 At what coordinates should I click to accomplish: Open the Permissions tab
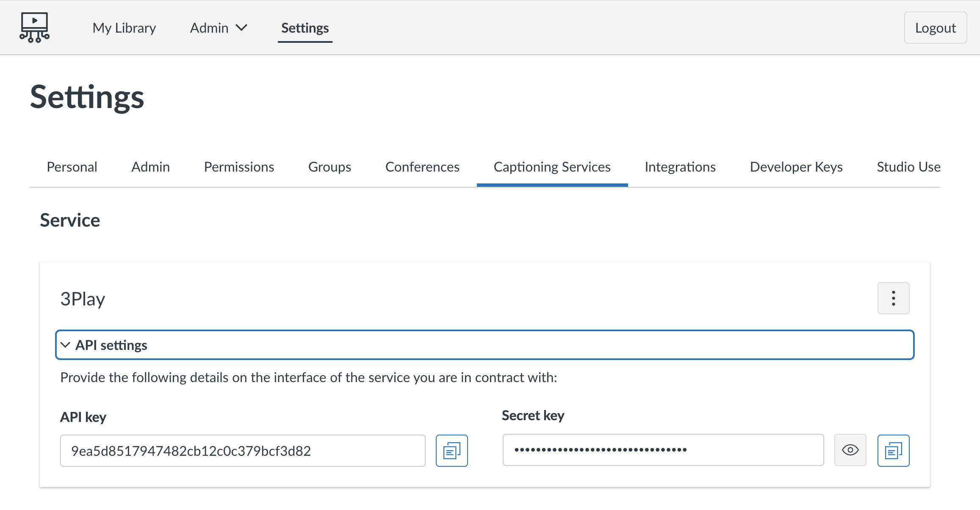(239, 167)
